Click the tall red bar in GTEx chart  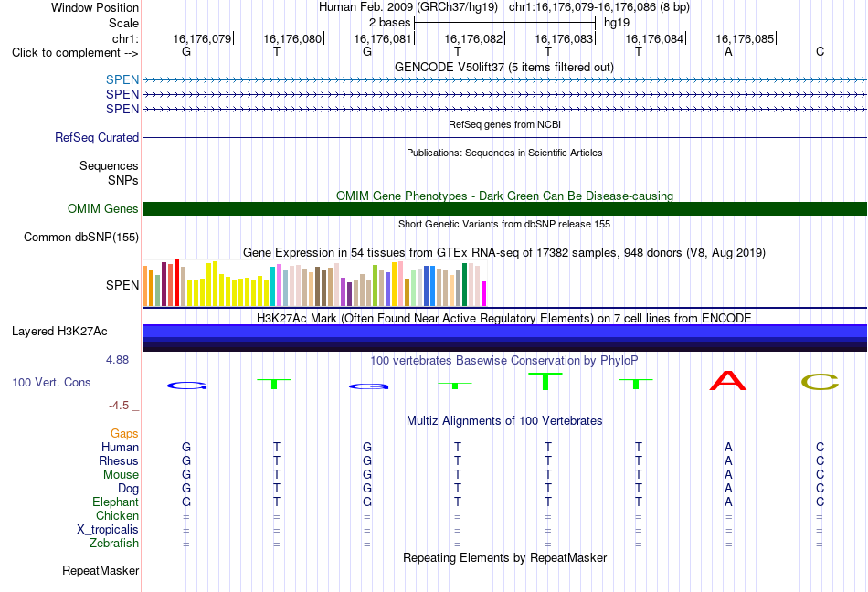pyautogui.click(x=176, y=282)
